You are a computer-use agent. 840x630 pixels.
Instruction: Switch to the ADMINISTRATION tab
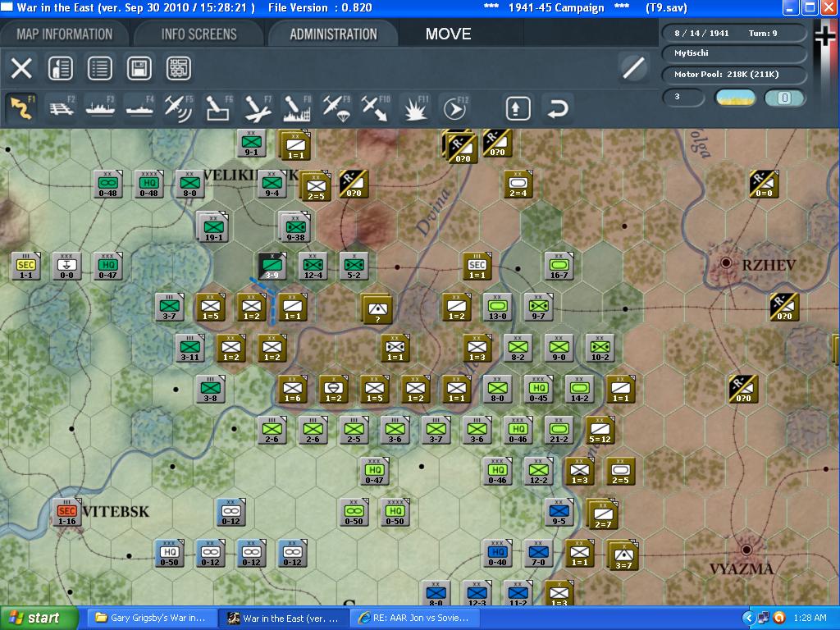coord(333,34)
